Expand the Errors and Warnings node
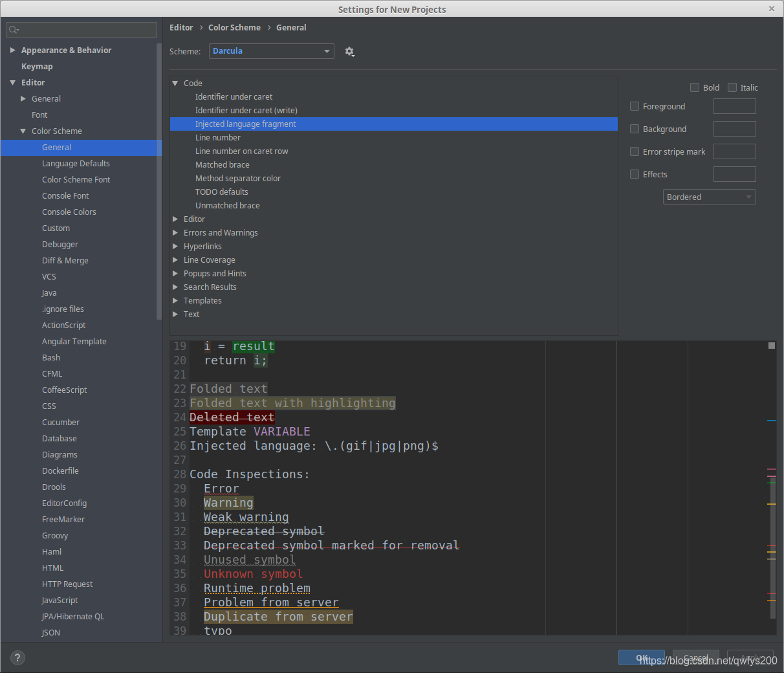Image resolution: width=784 pixels, height=673 pixels. pyautogui.click(x=175, y=233)
